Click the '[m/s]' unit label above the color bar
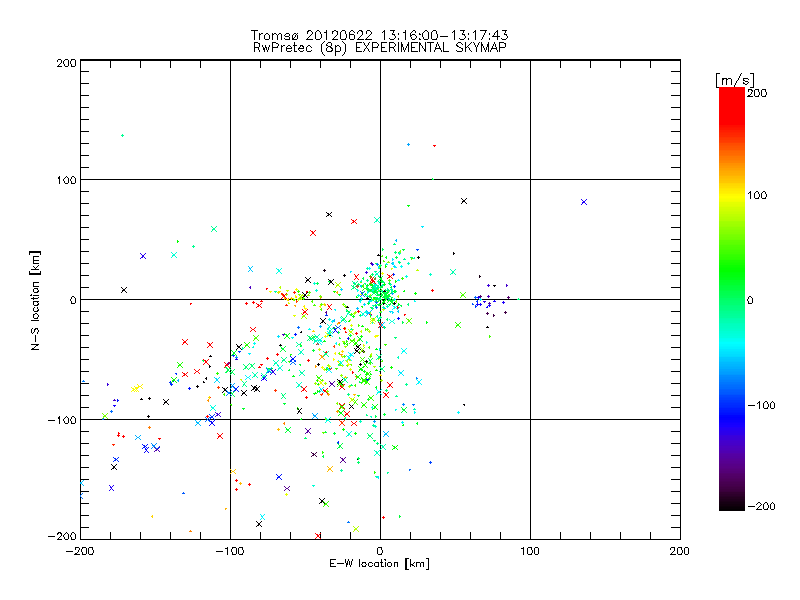 734,80
